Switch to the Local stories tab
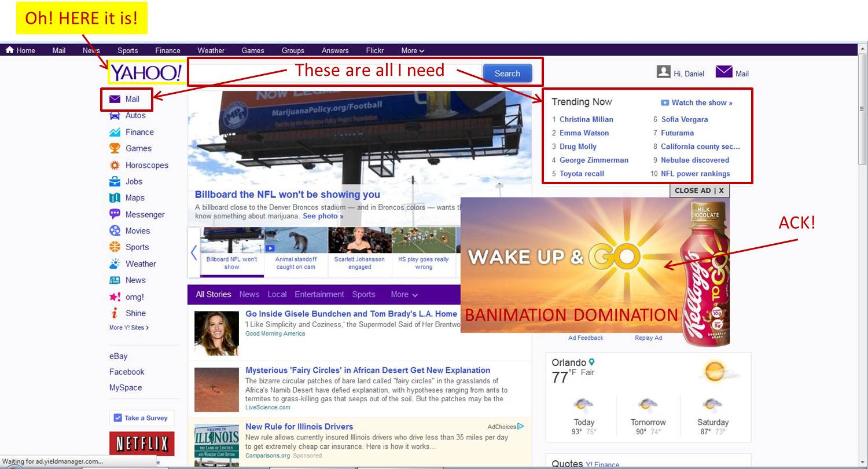Viewport: 868px width, 469px height. 277,294
